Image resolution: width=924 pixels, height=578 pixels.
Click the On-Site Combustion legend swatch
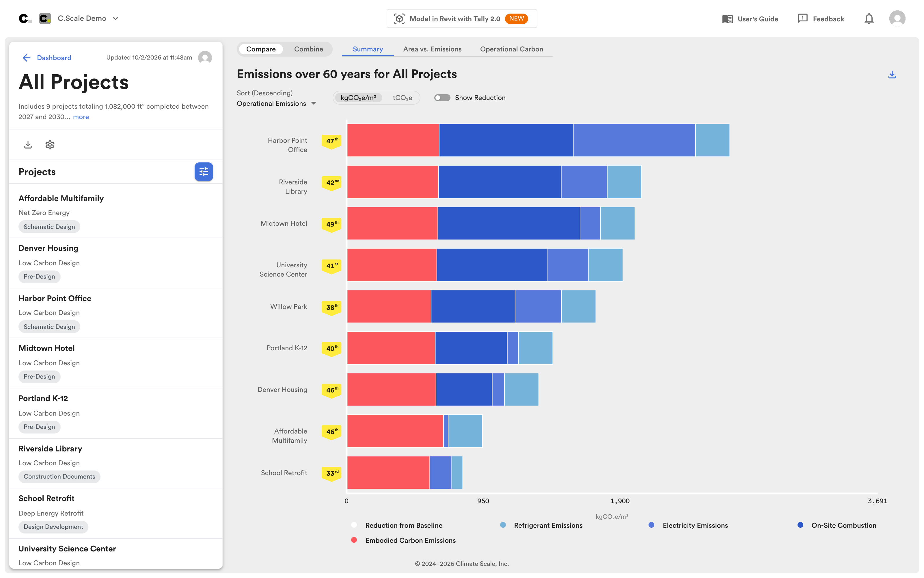click(x=800, y=525)
